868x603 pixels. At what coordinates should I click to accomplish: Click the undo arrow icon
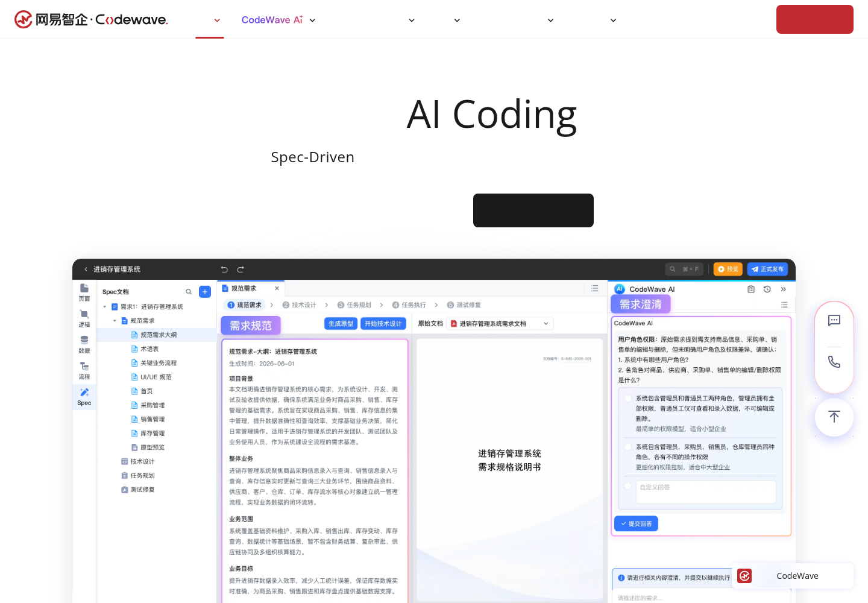pos(224,270)
